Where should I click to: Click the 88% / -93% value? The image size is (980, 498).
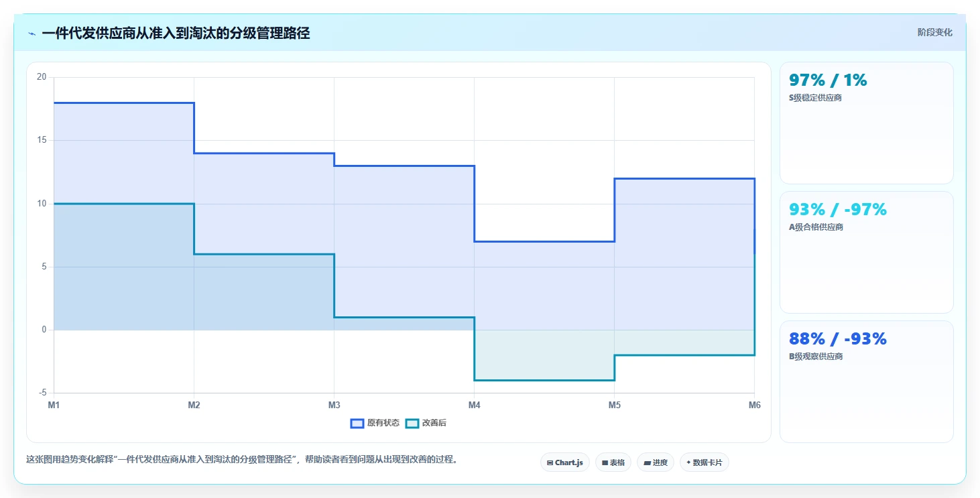pos(838,339)
